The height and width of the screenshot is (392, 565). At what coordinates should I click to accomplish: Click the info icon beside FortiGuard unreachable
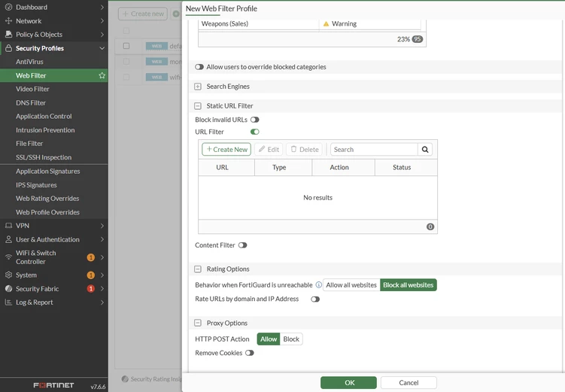coord(318,285)
